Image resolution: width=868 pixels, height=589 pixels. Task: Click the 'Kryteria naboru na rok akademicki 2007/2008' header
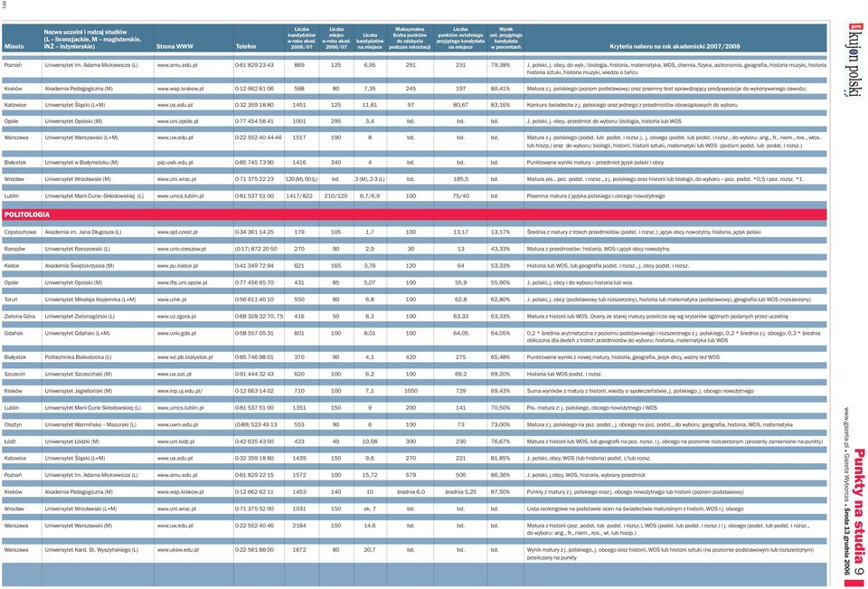675,46
